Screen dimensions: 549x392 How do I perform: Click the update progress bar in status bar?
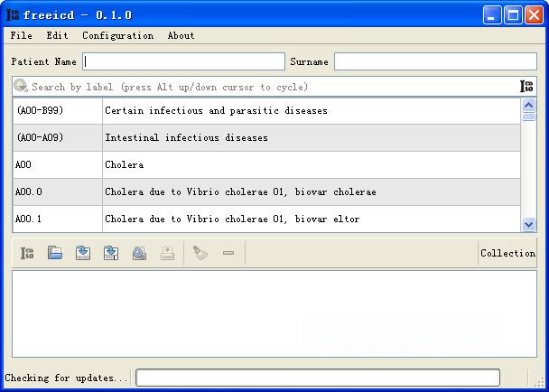click(x=318, y=378)
